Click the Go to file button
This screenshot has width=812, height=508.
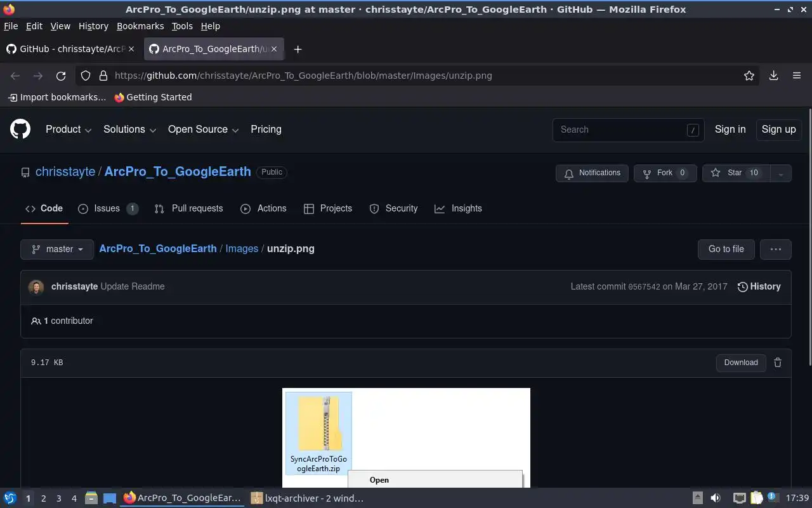click(726, 249)
